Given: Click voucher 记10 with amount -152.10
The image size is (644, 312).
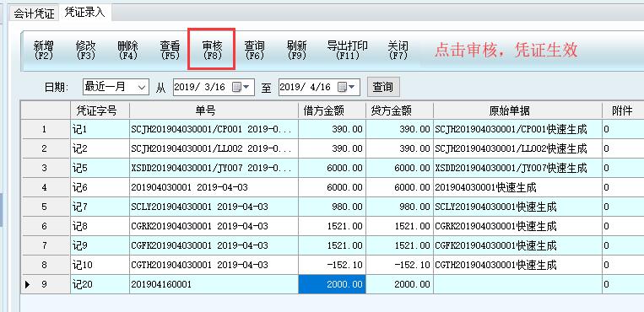Looking at the screenshot, I should (x=100, y=265).
